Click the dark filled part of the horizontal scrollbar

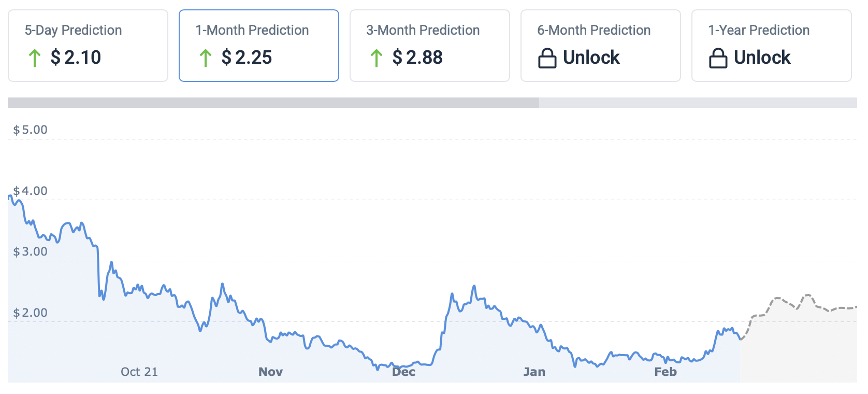coord(273,103)
